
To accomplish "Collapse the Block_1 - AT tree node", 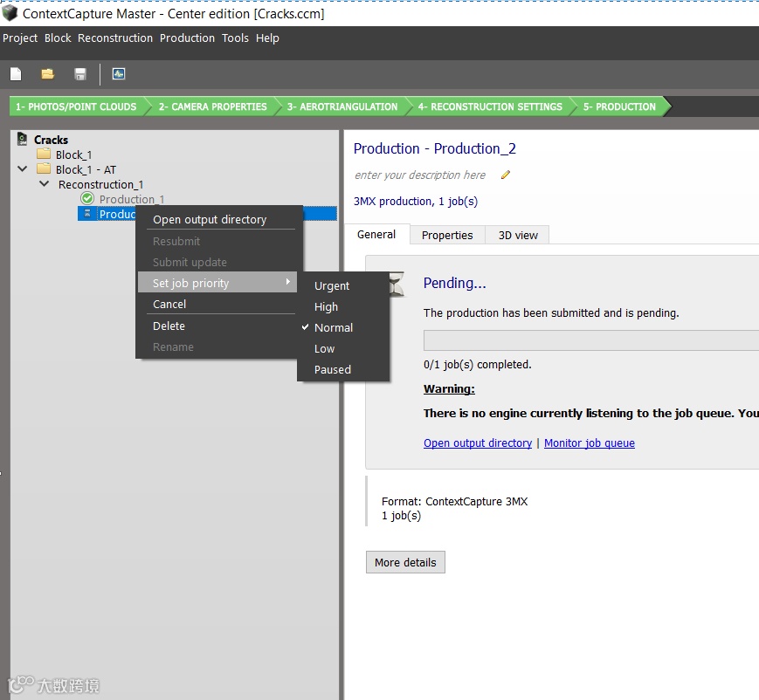I will pos(22,168).
